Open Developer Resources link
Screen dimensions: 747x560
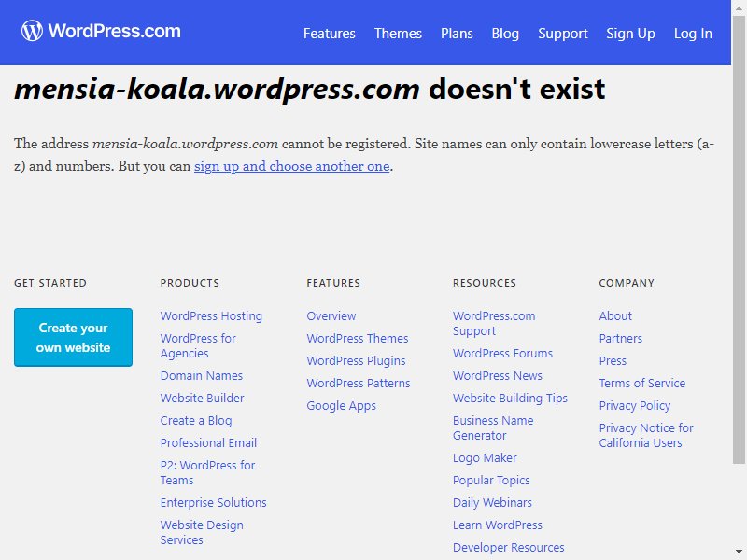tap(508, 548)
